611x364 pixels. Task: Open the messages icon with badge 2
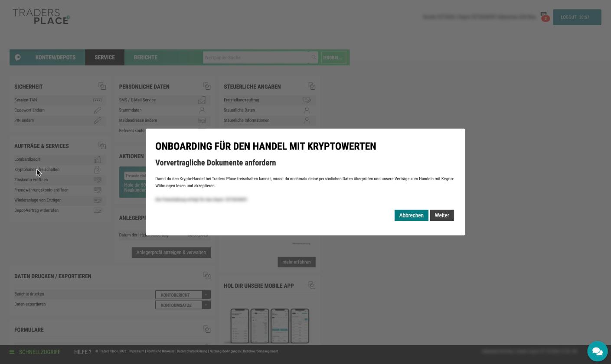point(545,16)
